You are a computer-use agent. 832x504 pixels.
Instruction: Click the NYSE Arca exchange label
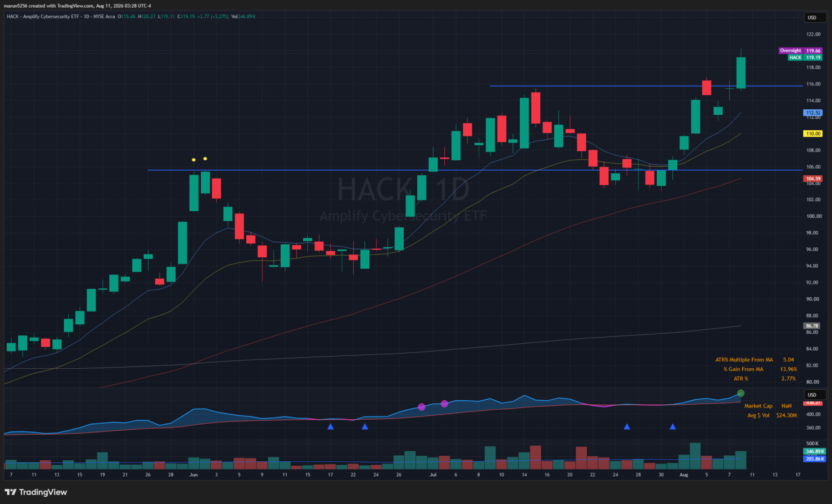pos(104,17)
